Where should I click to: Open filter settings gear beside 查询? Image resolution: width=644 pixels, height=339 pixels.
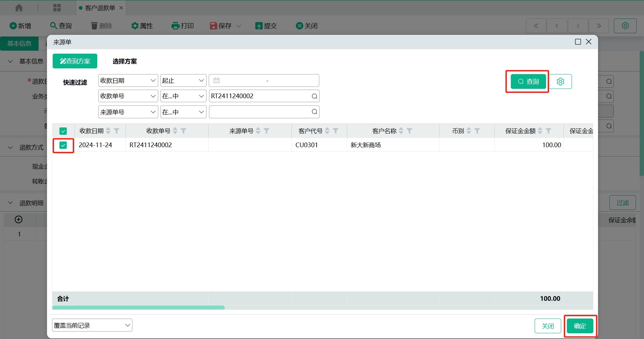tap(560, 81)
